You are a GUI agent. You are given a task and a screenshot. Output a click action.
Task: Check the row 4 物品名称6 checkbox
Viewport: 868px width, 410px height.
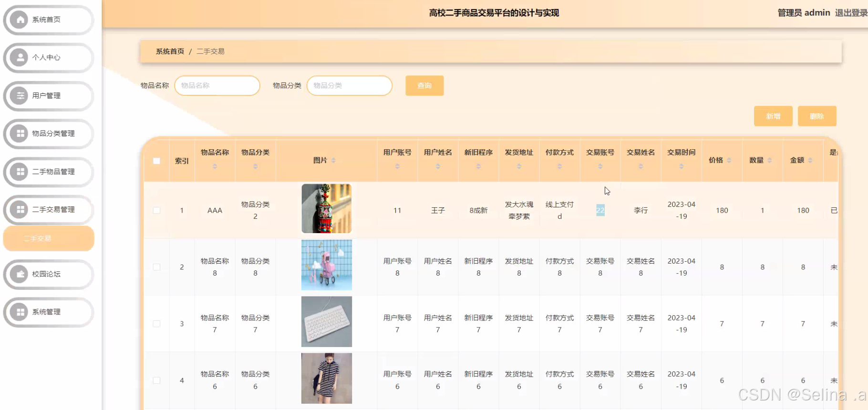(156, 380)
